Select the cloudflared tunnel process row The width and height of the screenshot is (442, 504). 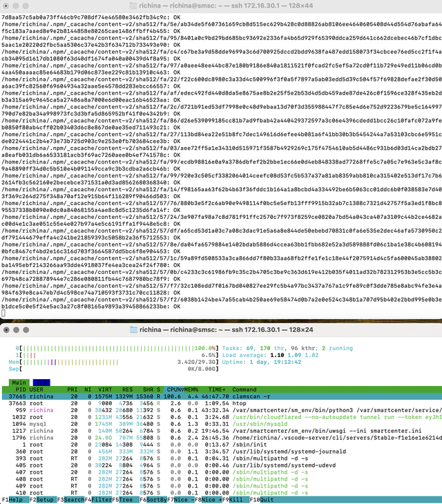[221, 417]
